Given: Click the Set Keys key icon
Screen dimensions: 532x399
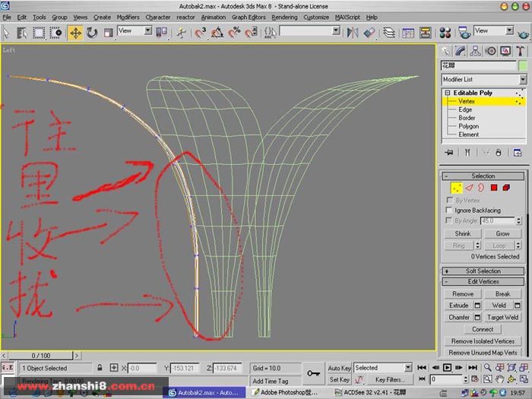Looking at the screenshot, I should [x=313, y=372].
